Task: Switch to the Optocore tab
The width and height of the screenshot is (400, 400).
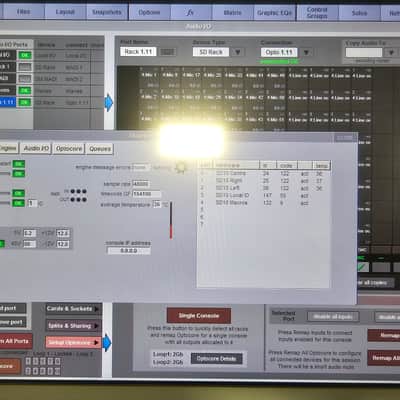Action: [69, 149]
